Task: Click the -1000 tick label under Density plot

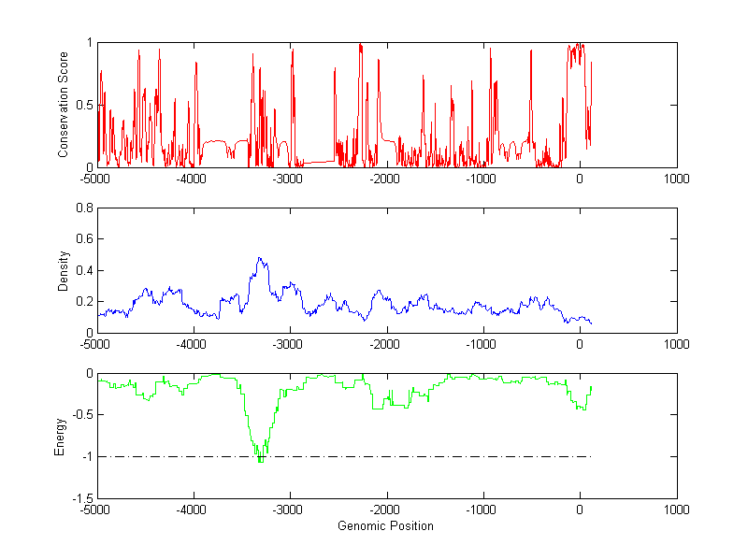Action: [482, 344]
